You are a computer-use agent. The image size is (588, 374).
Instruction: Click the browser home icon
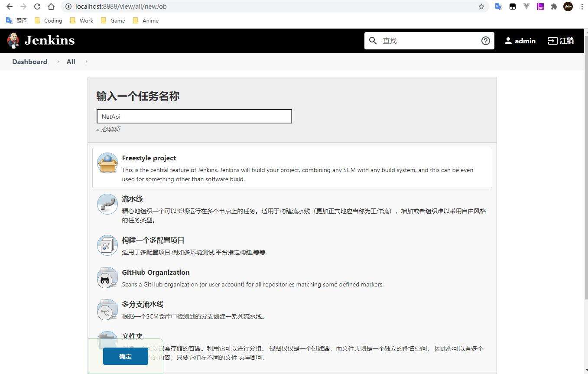51,7
